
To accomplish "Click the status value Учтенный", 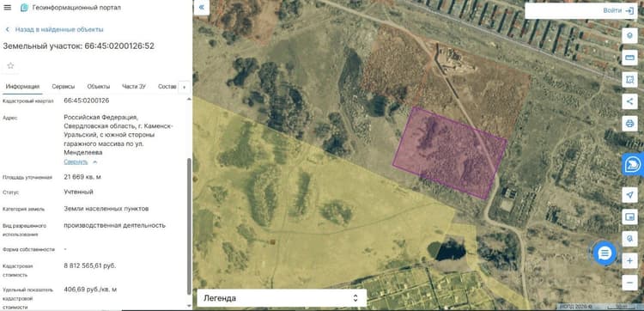I will [x=78, y=192].
